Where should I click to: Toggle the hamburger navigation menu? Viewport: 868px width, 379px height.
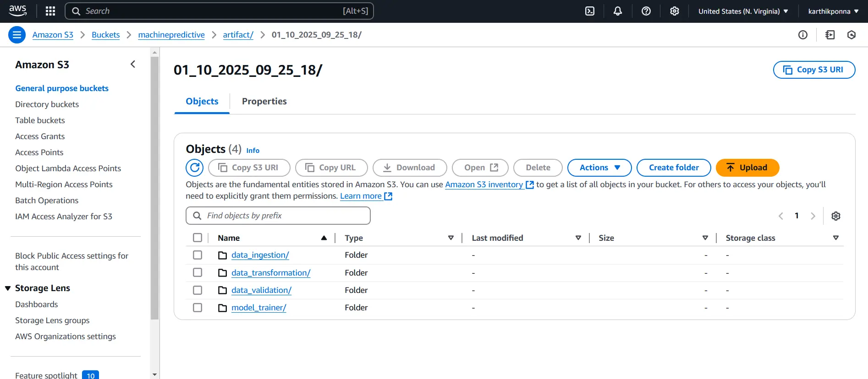tap(17, 35)
